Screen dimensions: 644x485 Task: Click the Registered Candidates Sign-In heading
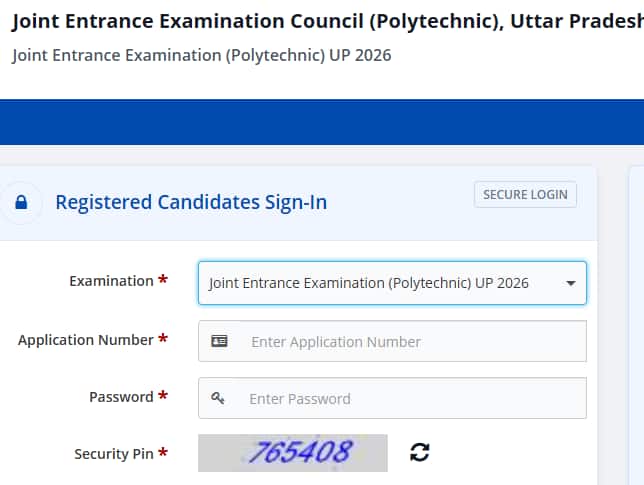click(191, 202)
